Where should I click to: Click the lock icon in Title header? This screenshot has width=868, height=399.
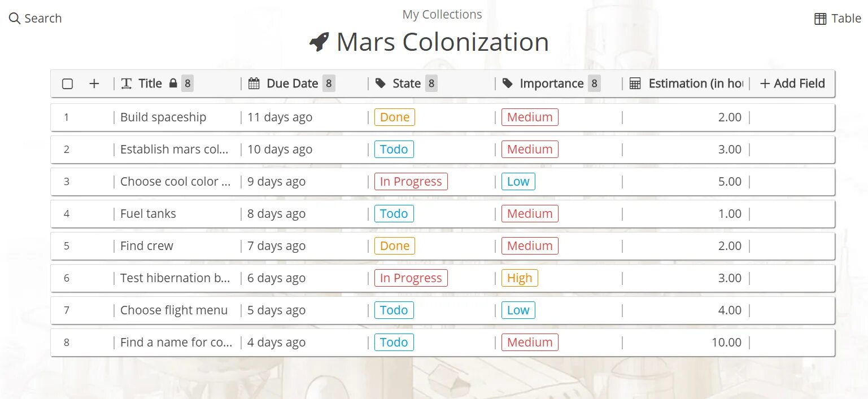[173, 84]
